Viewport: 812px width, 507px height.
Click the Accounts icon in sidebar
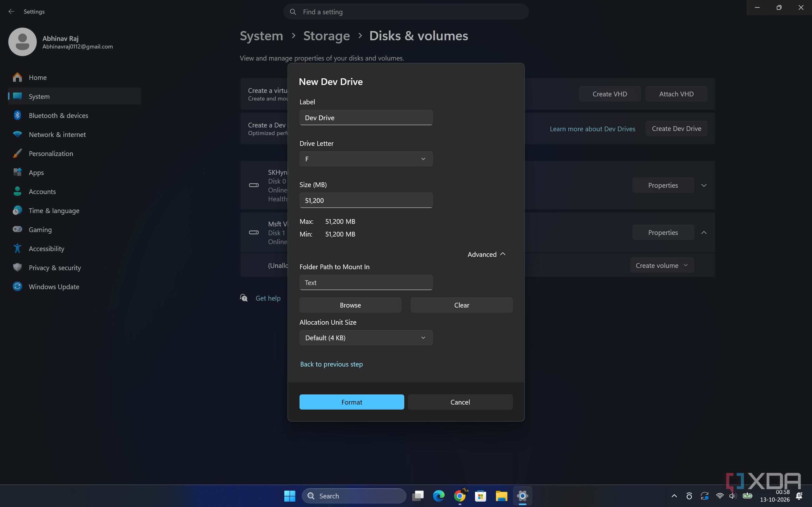coord(17,192)
